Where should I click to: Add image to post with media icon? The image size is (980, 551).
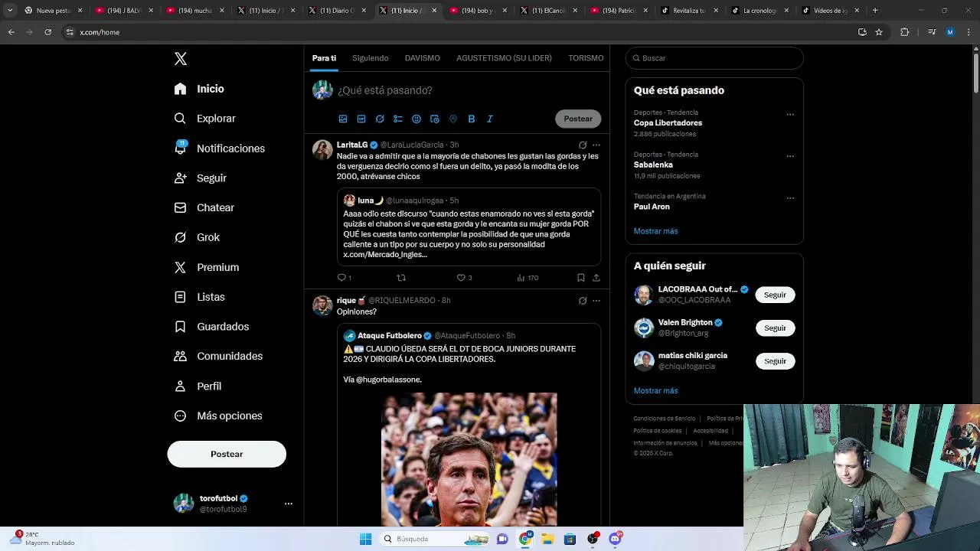pyautogui.click(x=343, y=119)
